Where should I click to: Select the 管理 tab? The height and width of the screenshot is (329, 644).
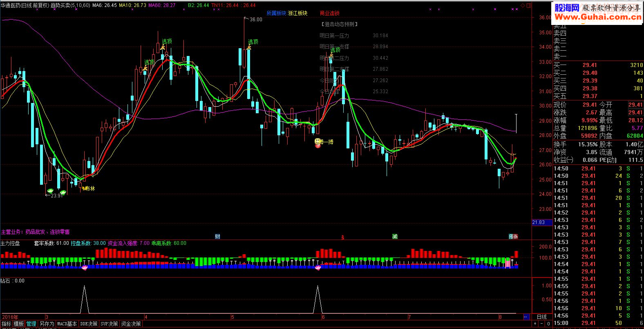(x=31, y=324)
